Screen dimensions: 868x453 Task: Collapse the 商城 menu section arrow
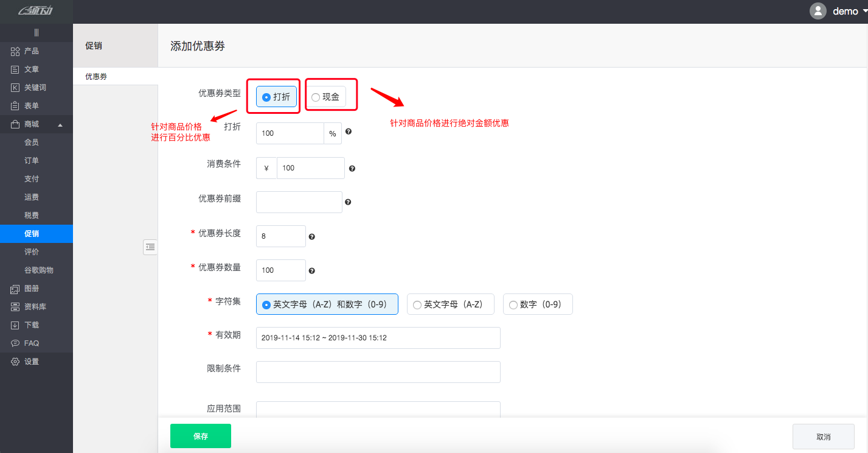pyautogui.click(x=60, y=125)
